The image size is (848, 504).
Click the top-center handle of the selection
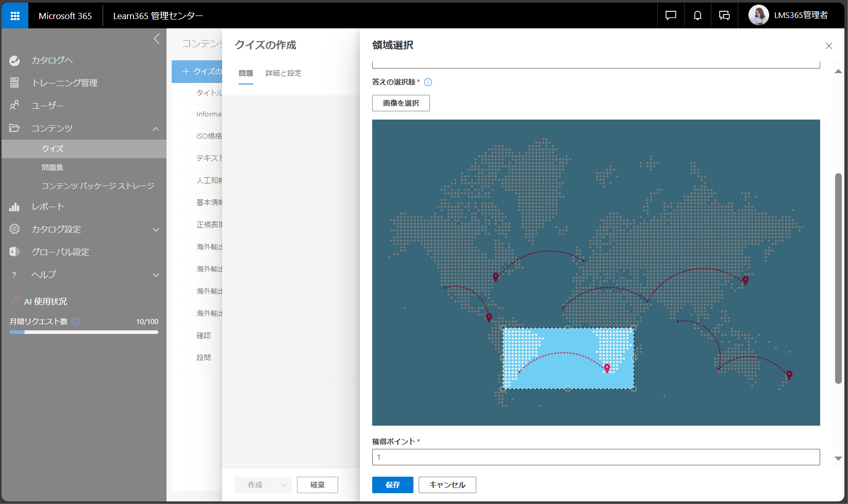tap(568, 328)
